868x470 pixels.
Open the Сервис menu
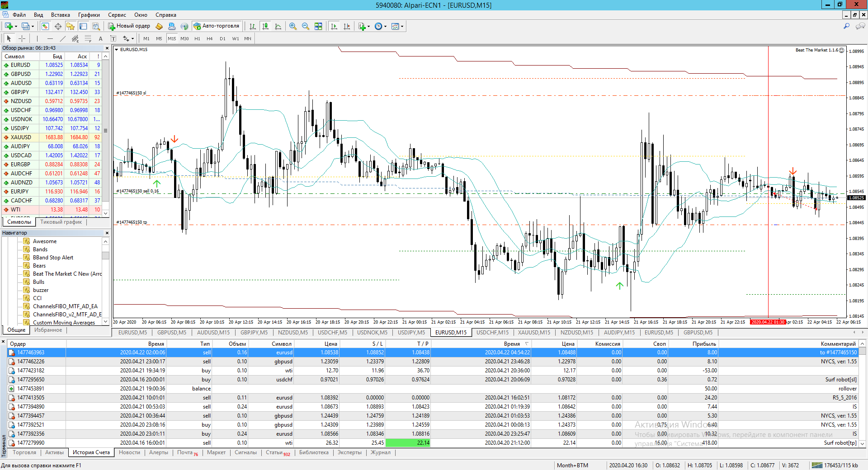tap(117, 15)
